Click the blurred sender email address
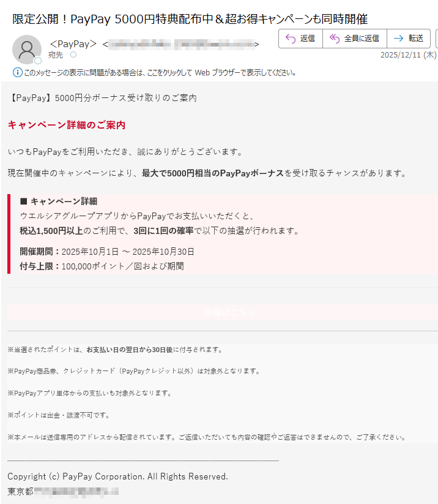 pyautogui.click(x=181, y=44)
